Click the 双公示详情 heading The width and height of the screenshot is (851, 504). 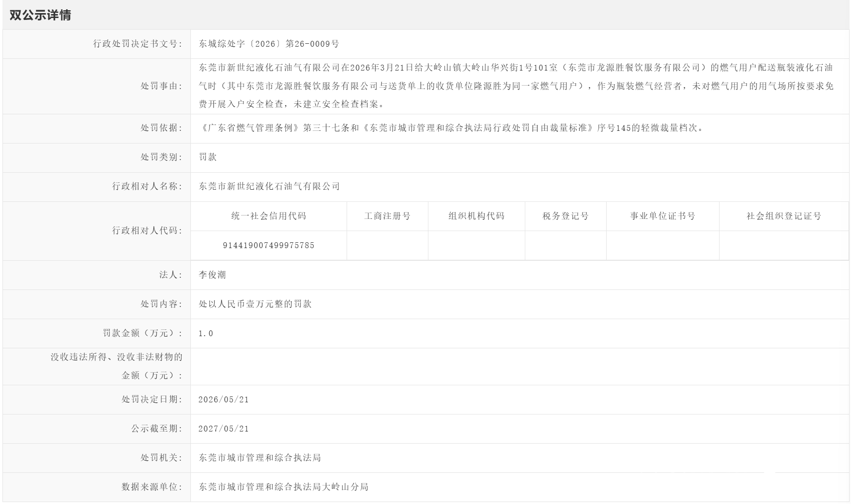(x=40, y=15)
